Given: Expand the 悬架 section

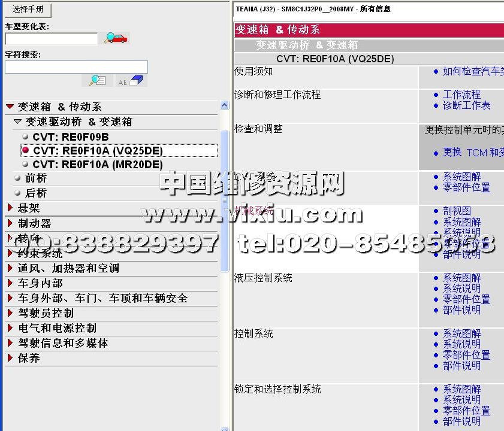Looking at the screenshot, I should click(10, 208).
